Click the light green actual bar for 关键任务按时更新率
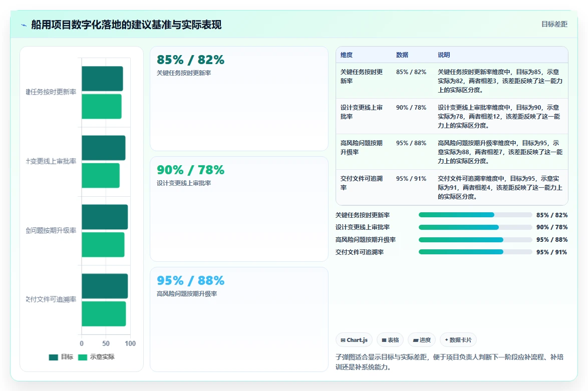 click(x=102, y=107)
